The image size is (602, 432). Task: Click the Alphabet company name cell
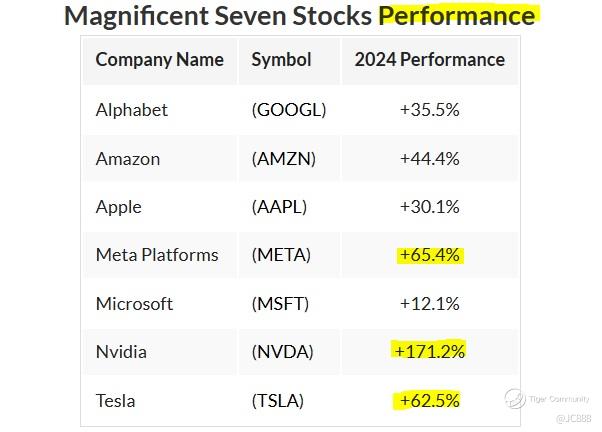pos(132,110)
